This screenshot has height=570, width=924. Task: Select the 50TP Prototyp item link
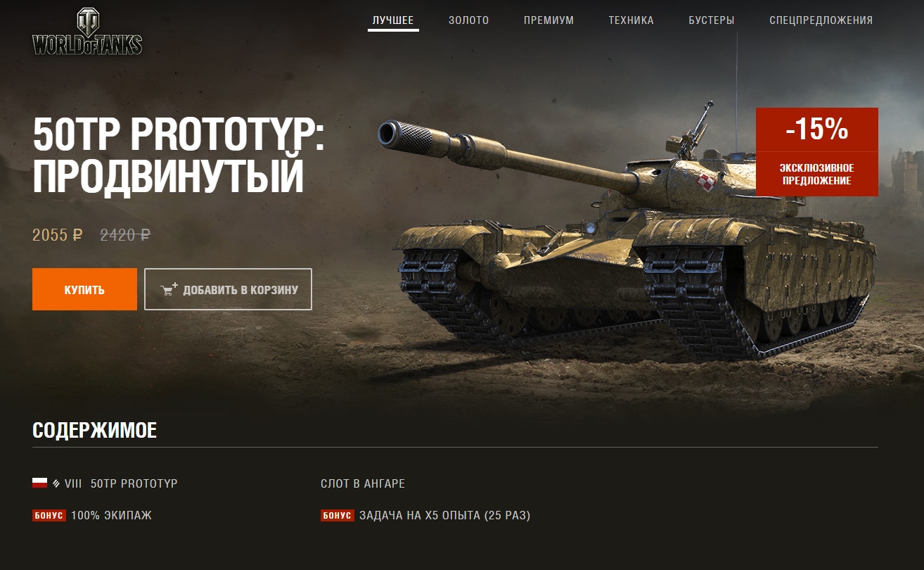coord(134,484)
